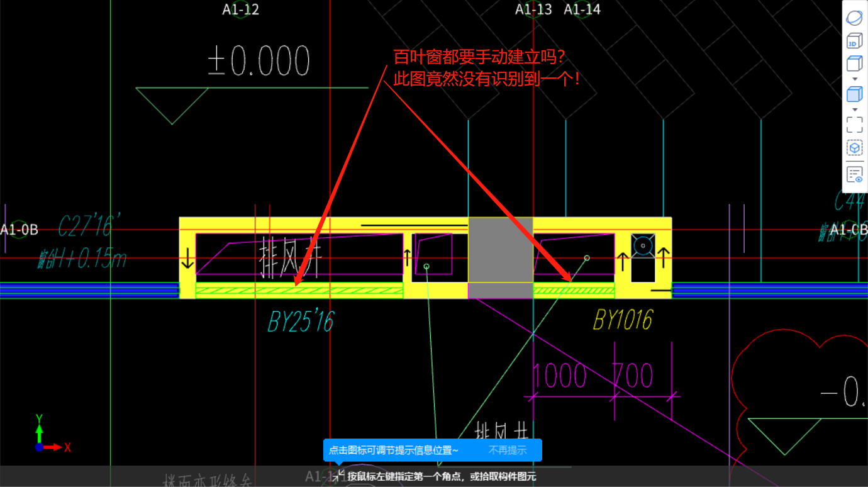868x487 pixels.
Task: Click axis label A1-14
Action: point(582,9)
